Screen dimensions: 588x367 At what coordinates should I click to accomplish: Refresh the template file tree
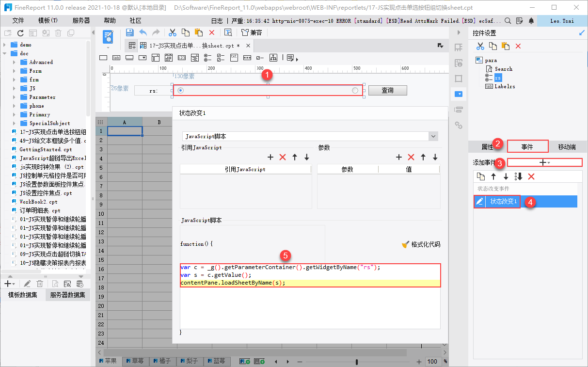coord(20,33)
